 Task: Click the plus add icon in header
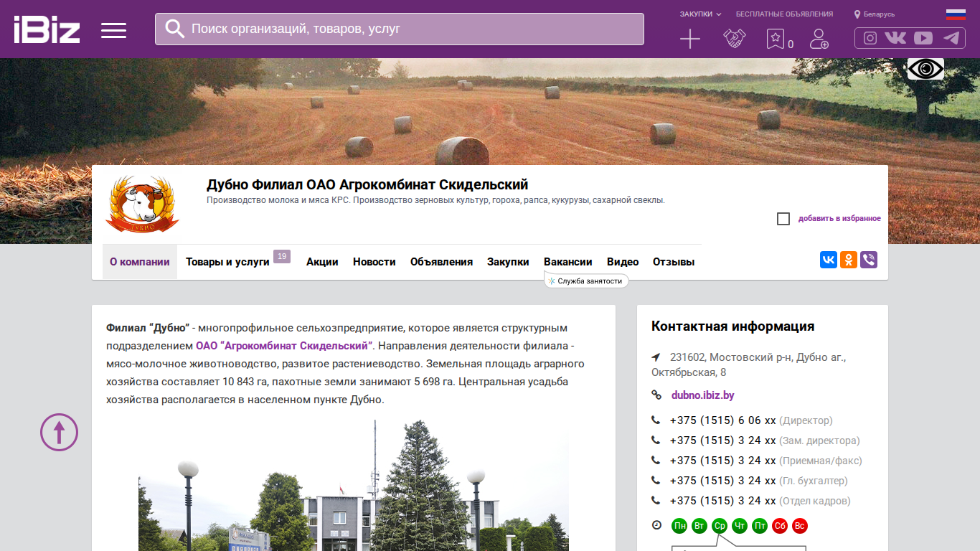point(690,39)
